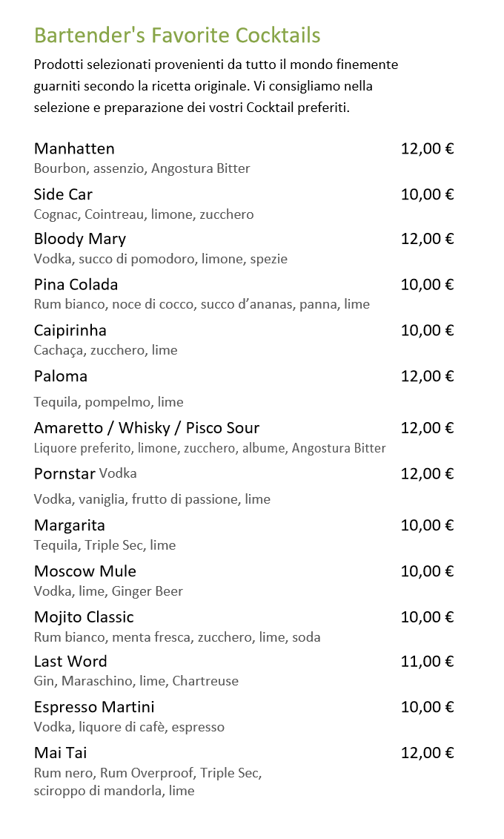Select the Bloody Mary entry

pyautogui.click(x=80, y=239)
